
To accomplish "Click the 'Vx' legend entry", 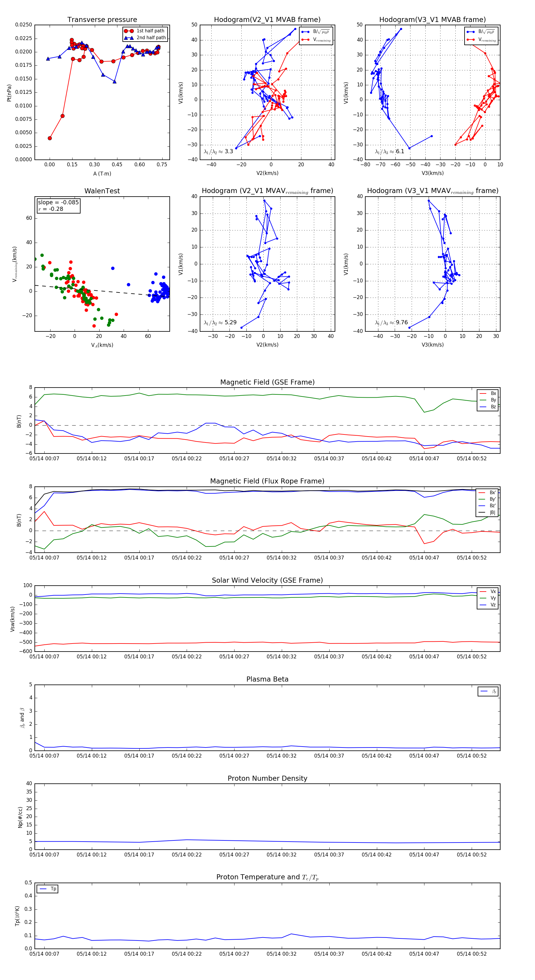I will (488, 592).
